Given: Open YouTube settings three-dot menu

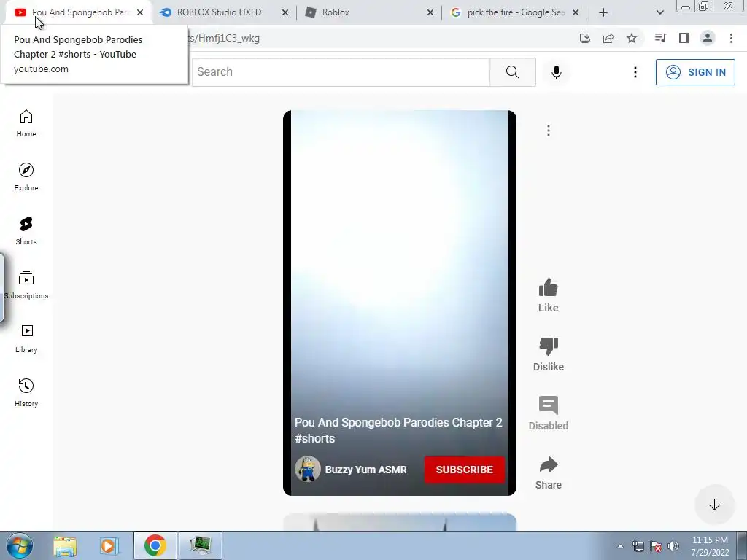Looking at the screenshot, I should pyautogui.click(x=635, y=72).
